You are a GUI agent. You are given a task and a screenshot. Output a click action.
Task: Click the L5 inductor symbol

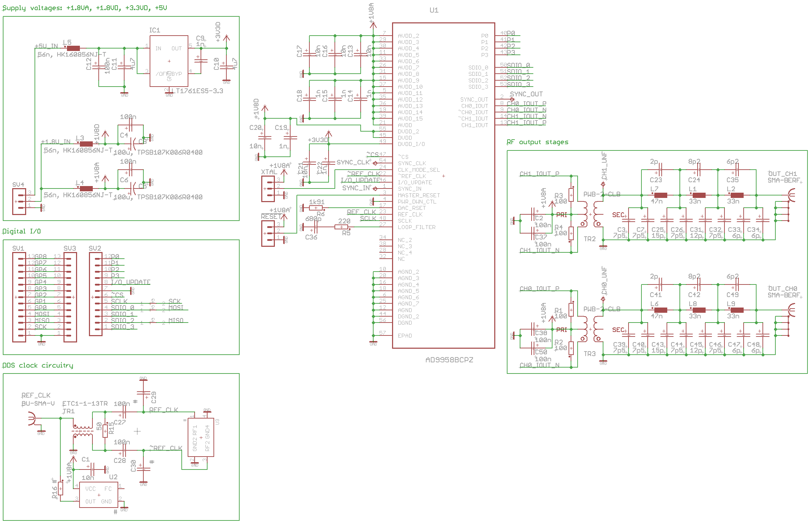pos(73,48)
